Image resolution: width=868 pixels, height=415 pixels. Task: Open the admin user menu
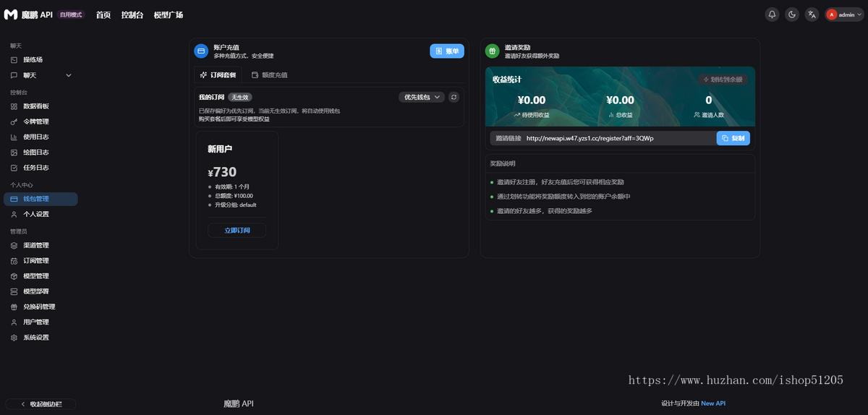(844, 14)
